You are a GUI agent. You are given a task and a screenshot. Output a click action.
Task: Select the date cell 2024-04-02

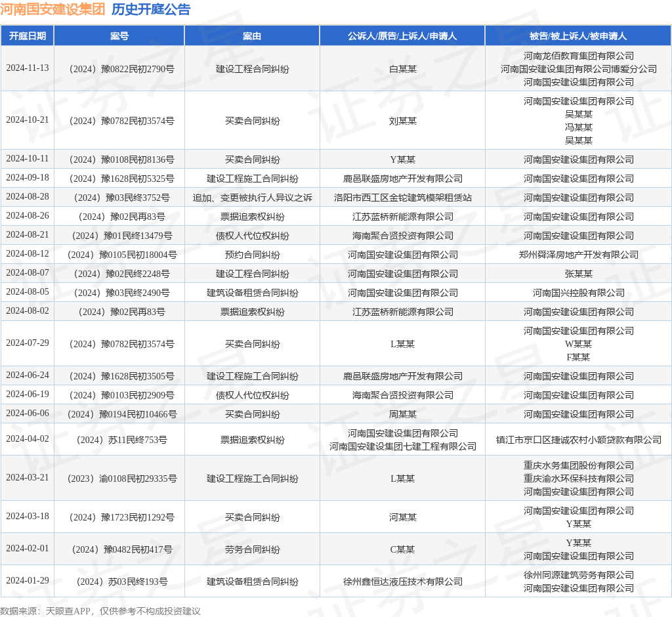[x=28, y=439]
